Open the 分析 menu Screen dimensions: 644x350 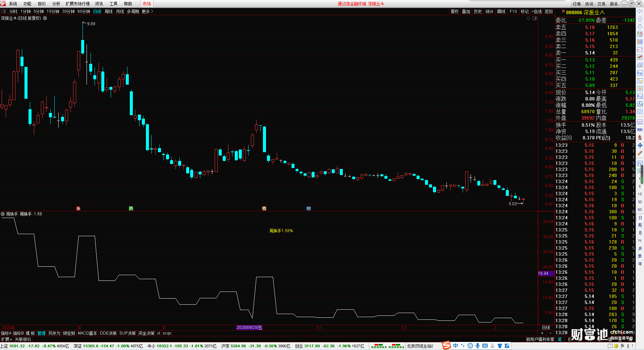pyautogui.click(x=56, y=4)
